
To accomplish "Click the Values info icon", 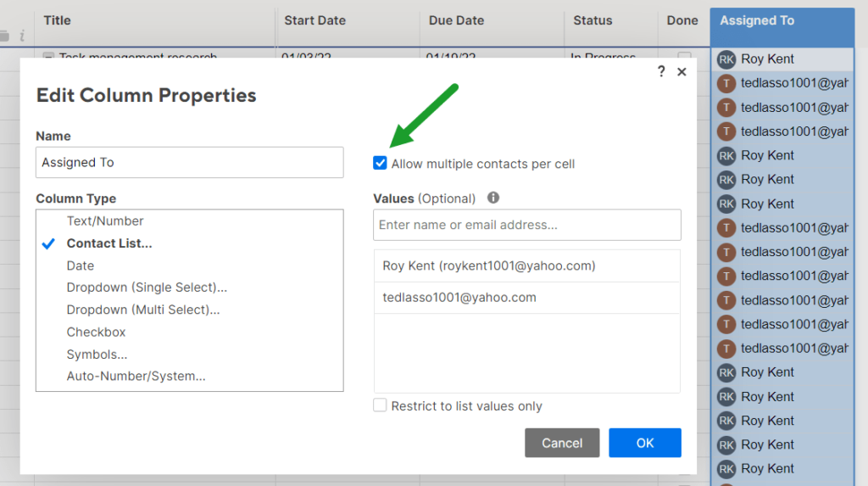I will 493,198.
